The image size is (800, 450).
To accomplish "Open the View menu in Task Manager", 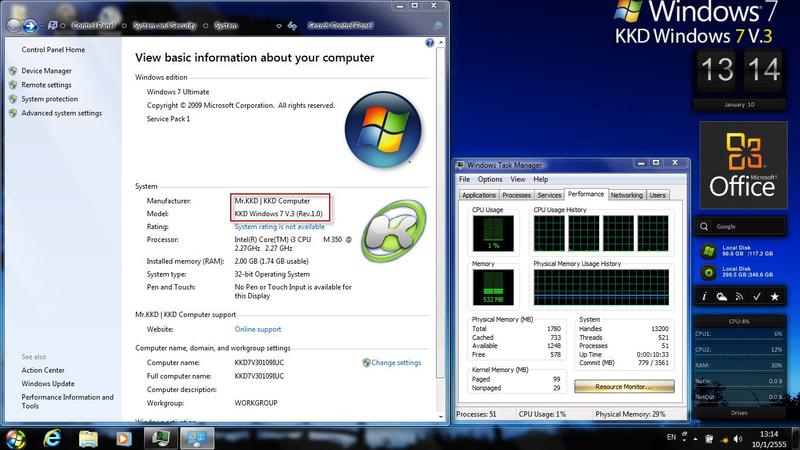I will 518,180.
